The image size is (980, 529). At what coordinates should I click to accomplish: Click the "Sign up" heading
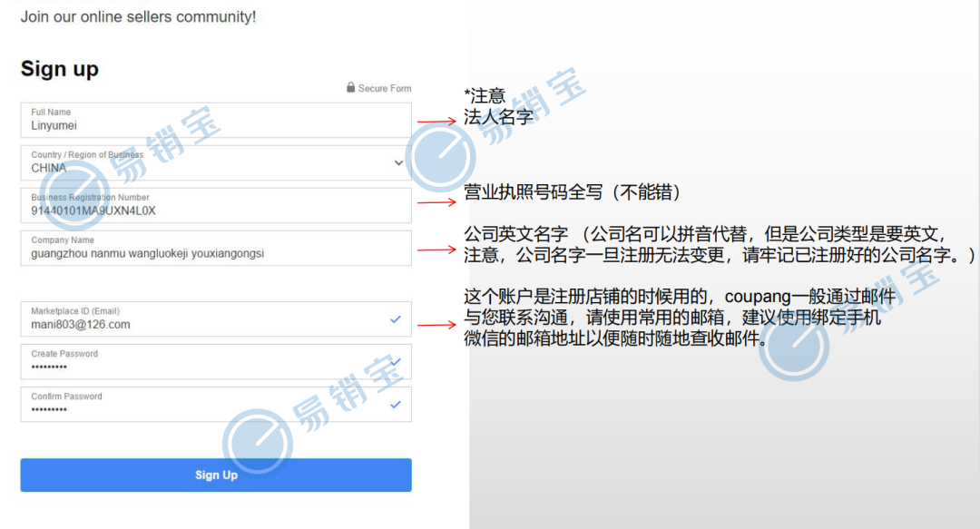coord(59,69)
